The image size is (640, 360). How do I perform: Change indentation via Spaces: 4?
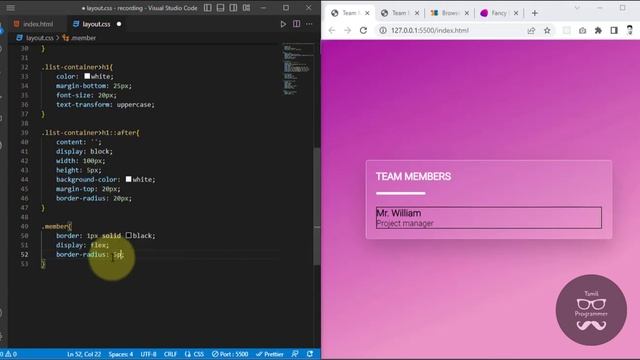coord(121,354)
